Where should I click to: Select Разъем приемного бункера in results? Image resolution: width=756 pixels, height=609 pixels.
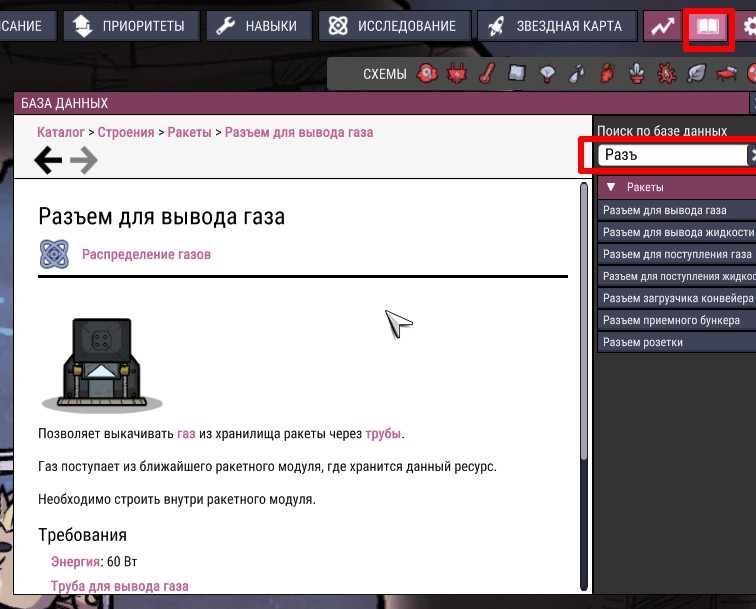tap(677, 320)
